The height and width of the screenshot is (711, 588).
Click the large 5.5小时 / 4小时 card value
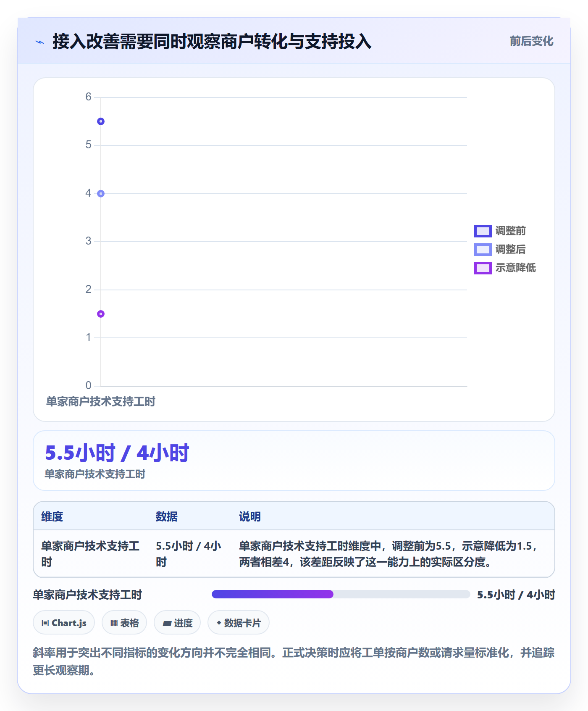(117, 453)
